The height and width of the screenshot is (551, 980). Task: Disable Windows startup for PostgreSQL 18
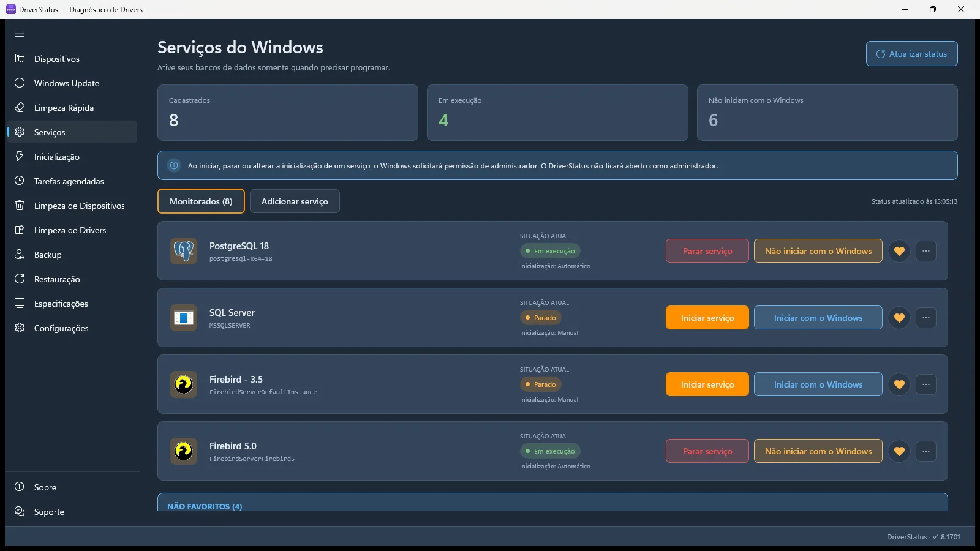pyautogui.click(x=818, y=251)
